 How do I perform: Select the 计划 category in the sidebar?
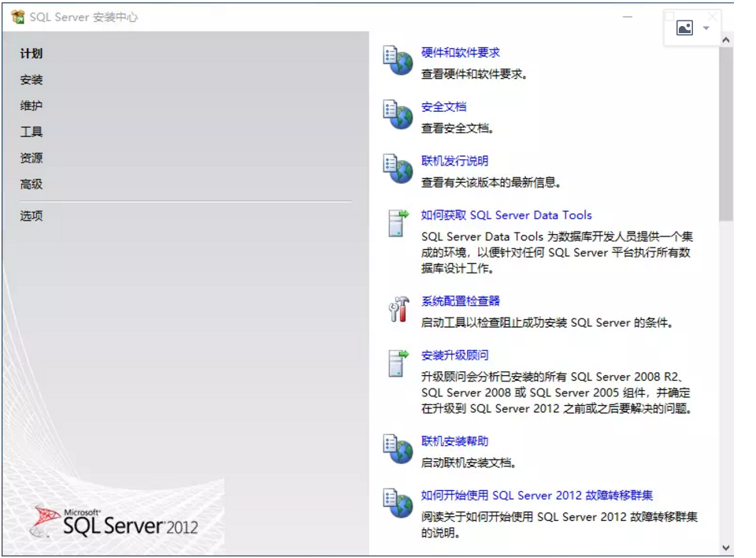tap(31, 54)
